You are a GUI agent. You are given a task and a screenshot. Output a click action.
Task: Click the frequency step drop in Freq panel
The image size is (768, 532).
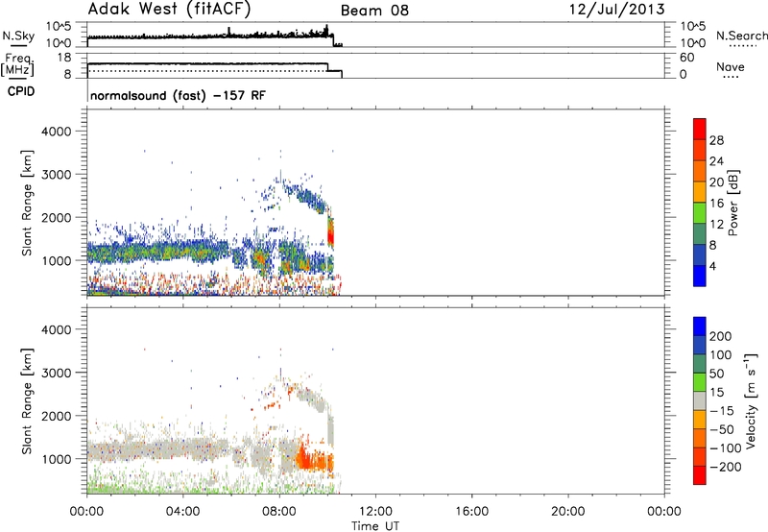coord(327,67)
